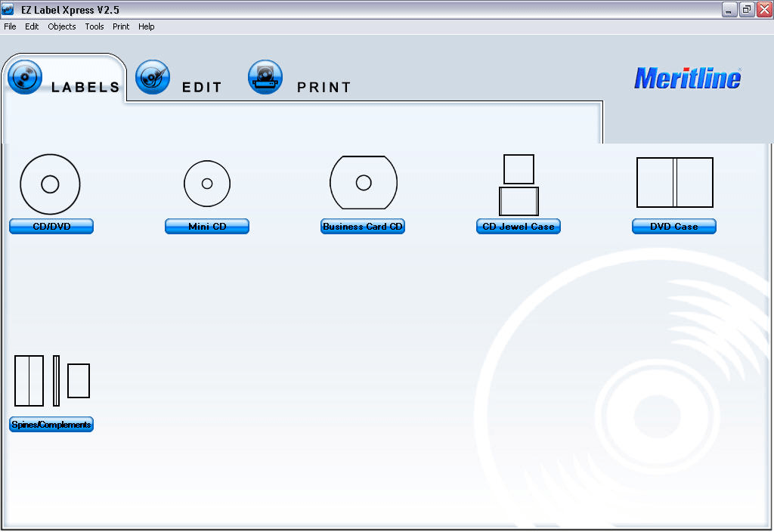Open the Objects menu

point(61,26)
